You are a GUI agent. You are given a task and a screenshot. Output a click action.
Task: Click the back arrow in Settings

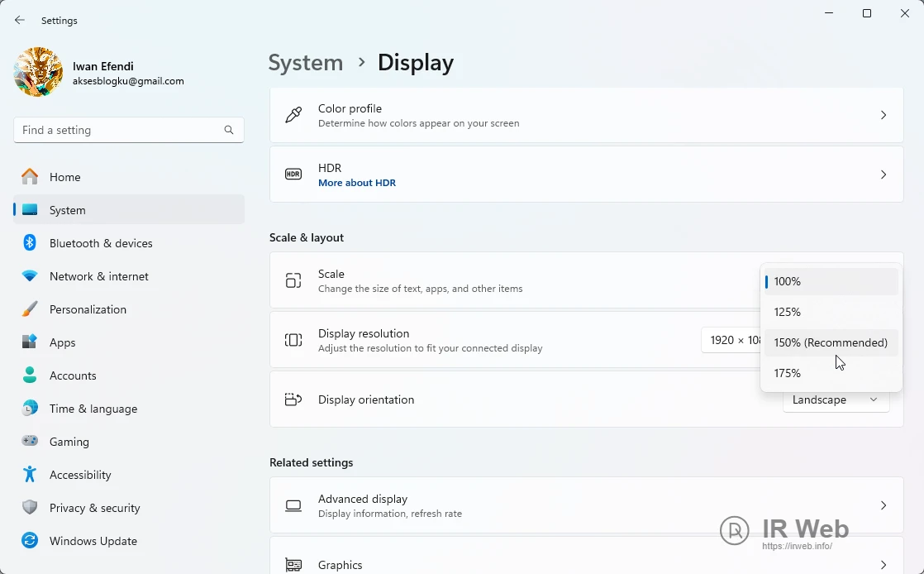click(x=20, y=21)
